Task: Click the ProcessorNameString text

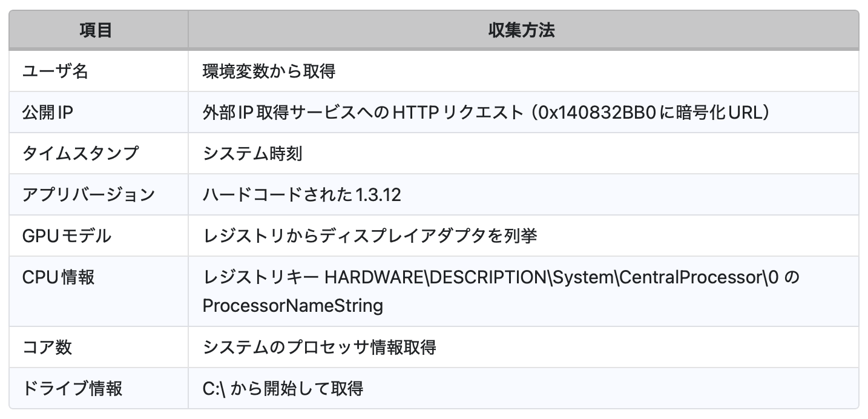Action: tap(293, 306)
